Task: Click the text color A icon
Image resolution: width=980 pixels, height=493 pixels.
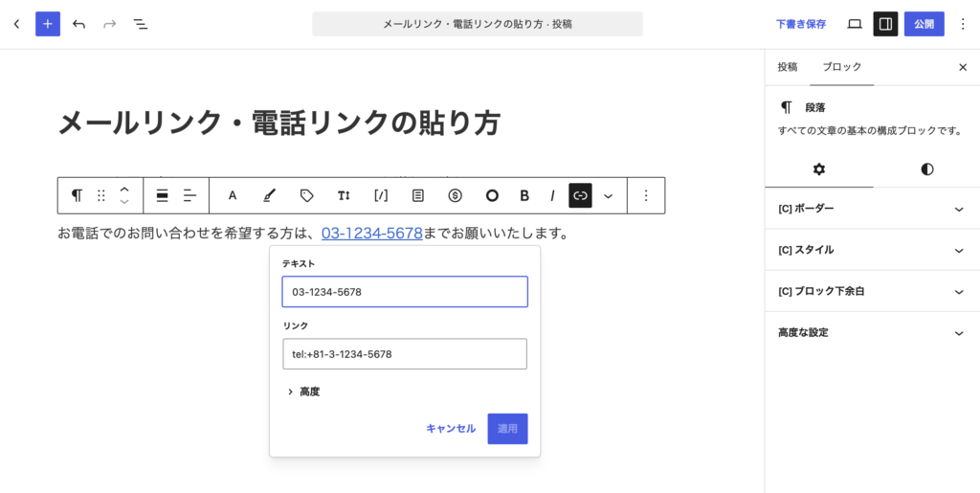Action: pos(233,195)
